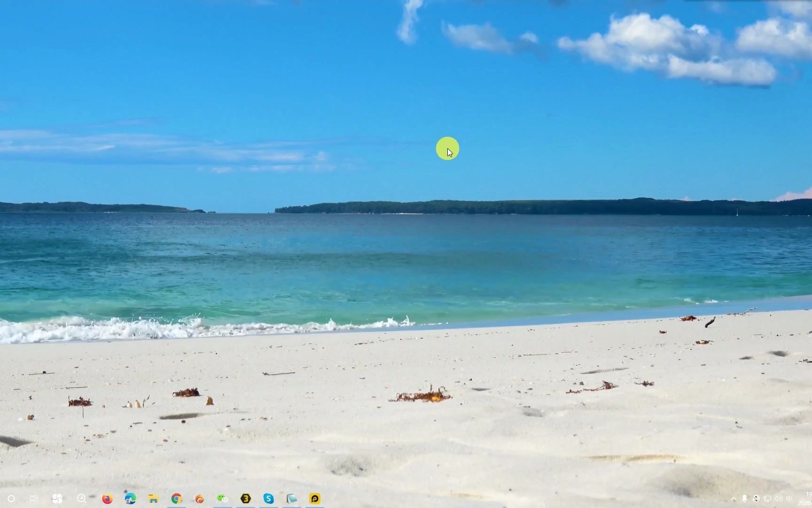Open Microsoft Edge from the taskbar

[130, 499]
